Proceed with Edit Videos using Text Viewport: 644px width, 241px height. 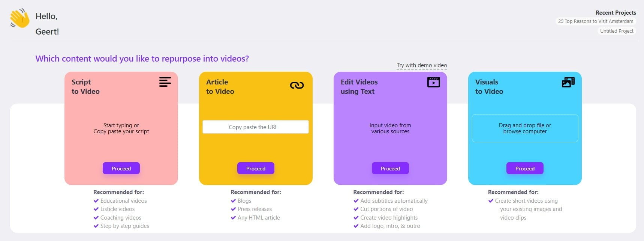pyautogui.click(x=390, y=168)
